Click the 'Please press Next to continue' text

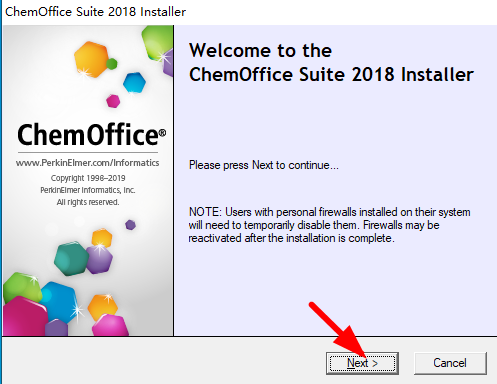point(264,165)
